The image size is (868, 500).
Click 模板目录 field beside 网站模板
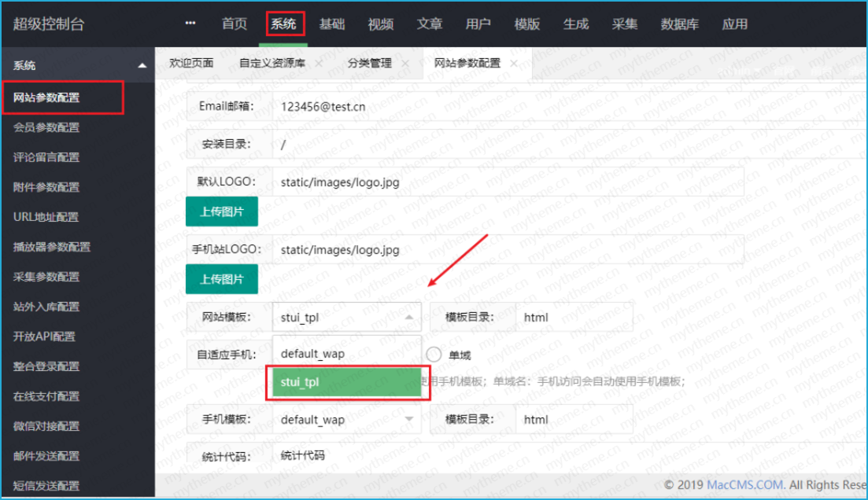(574, 317)
